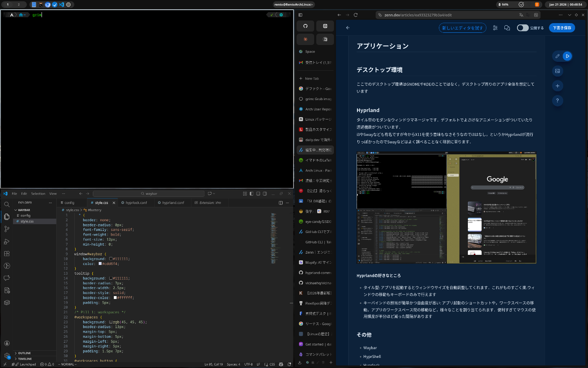This screenshot has height=368, width=588.
Task: Click the zenn.dev address bar
Action: (x=458, y=15)
